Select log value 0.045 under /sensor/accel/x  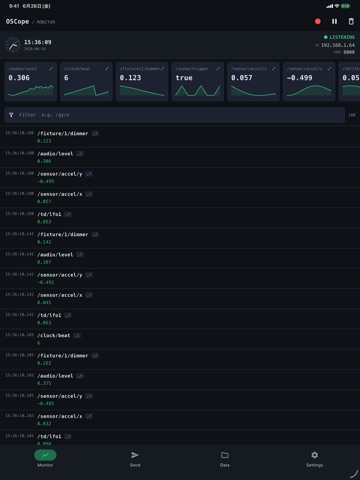(x=44, y=303)
